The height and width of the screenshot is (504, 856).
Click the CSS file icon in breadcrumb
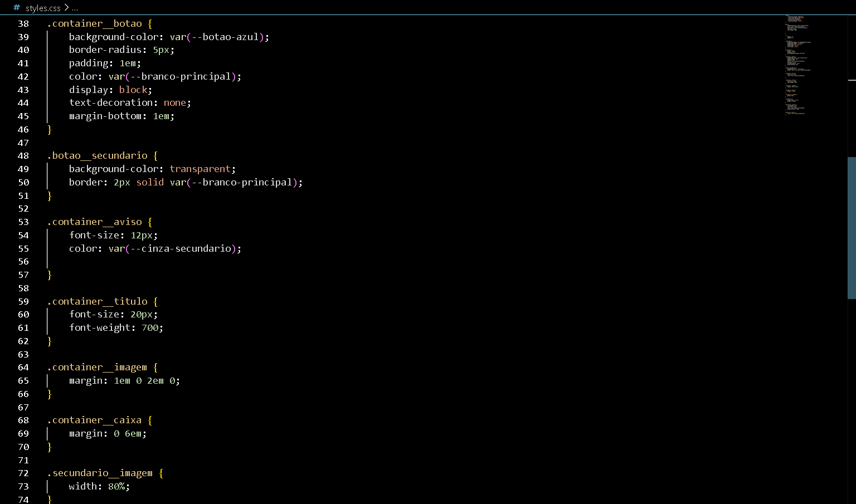click(x=17, y=8)
